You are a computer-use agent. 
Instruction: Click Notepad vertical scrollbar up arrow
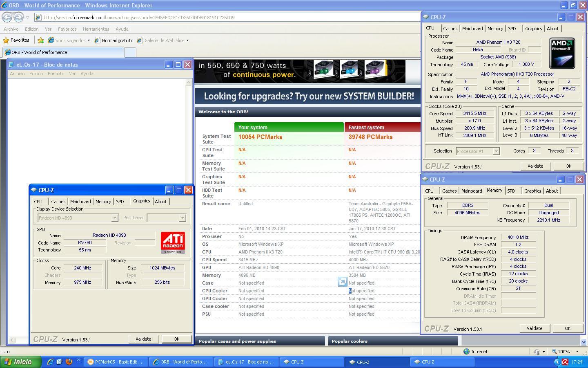[x=188, y=82]
